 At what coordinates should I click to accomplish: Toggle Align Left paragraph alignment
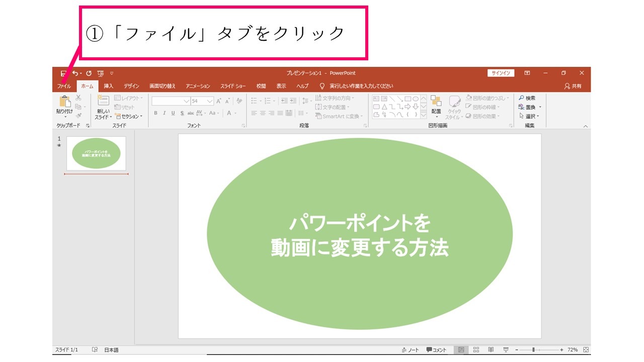pos(254,113)
